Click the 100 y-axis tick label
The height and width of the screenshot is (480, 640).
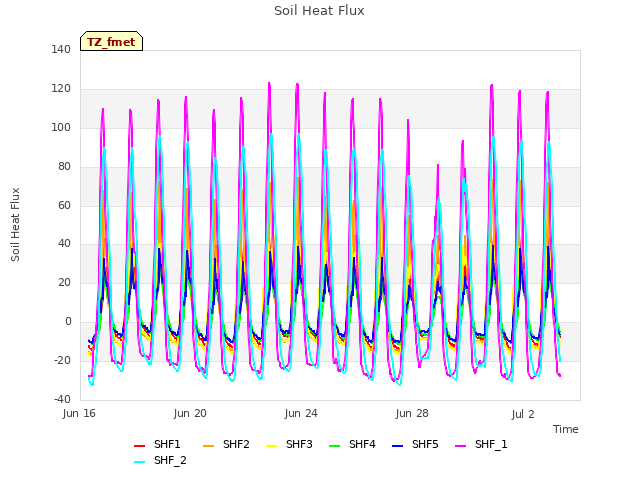click(61, 127)
